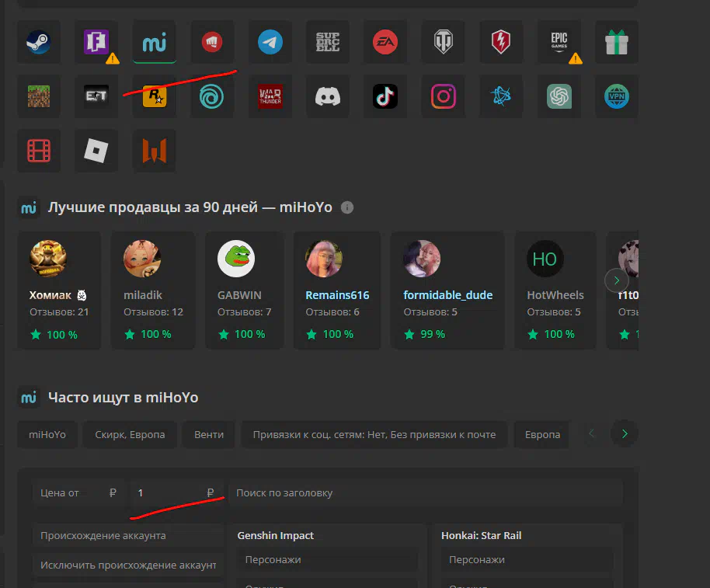Select the Fortnite category icon

96,42
